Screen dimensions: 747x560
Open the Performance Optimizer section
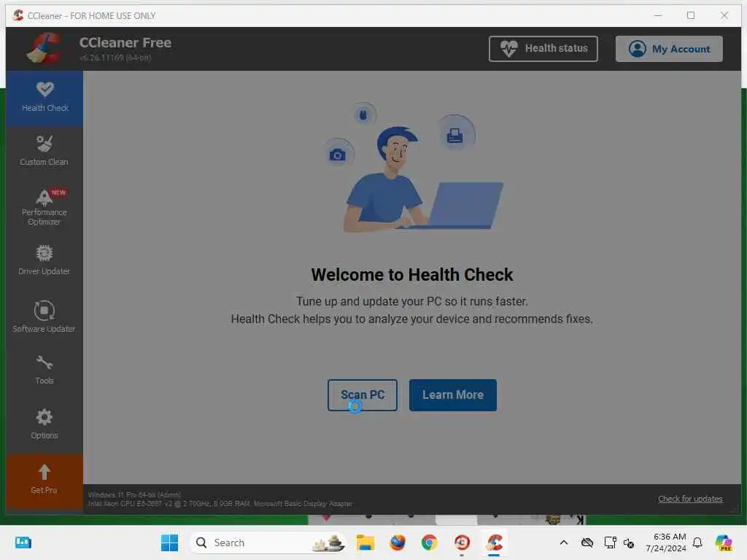(44, 207)
